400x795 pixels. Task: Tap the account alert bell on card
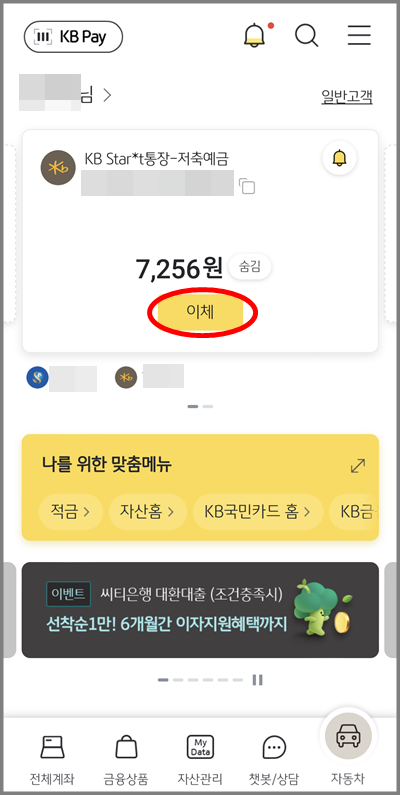(x=339, y=159)
